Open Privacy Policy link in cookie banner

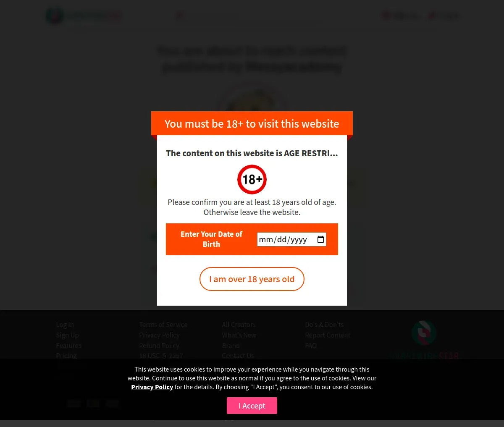[x=152, y=387]
